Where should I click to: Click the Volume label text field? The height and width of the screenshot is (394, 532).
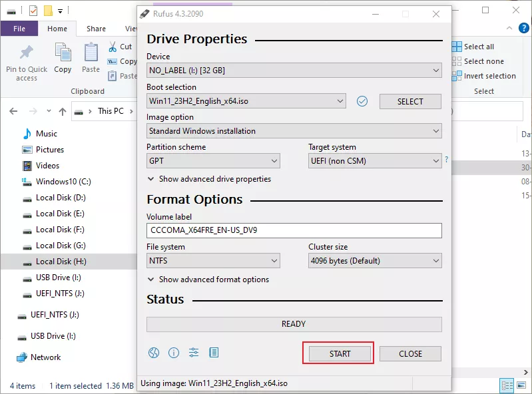(x=294, y=230)
